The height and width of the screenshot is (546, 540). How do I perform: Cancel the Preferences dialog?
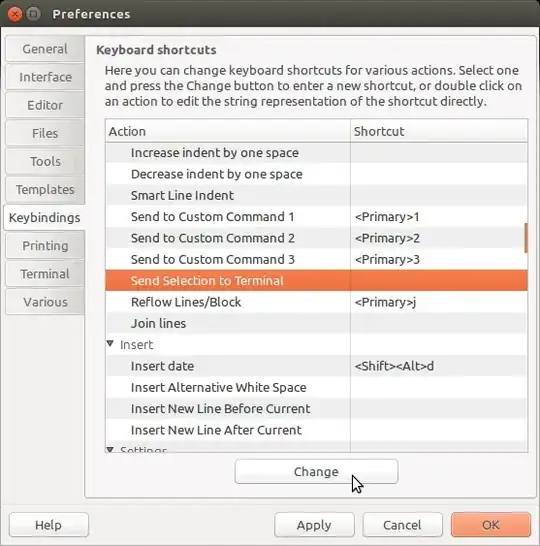(402, 525)
